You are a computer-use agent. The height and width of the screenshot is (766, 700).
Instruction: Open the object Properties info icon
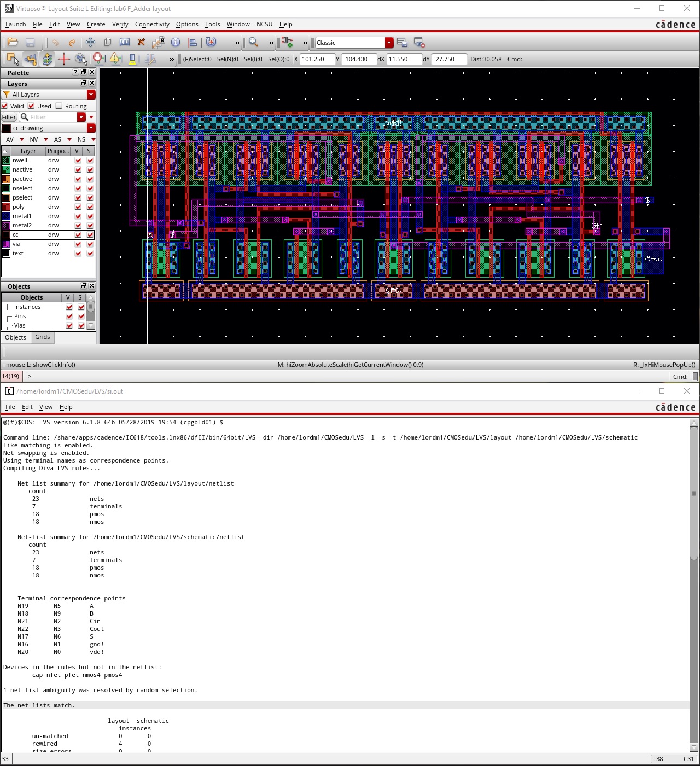[x=176, y=43]
